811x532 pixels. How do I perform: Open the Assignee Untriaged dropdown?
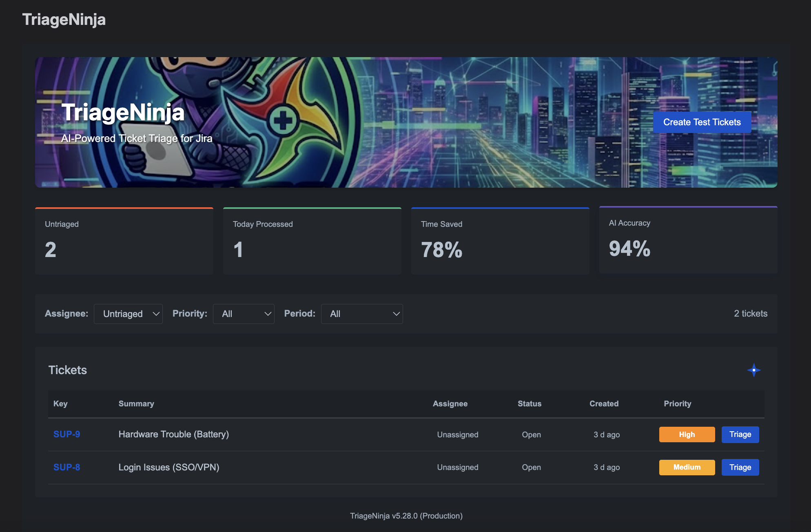point(128,314)
